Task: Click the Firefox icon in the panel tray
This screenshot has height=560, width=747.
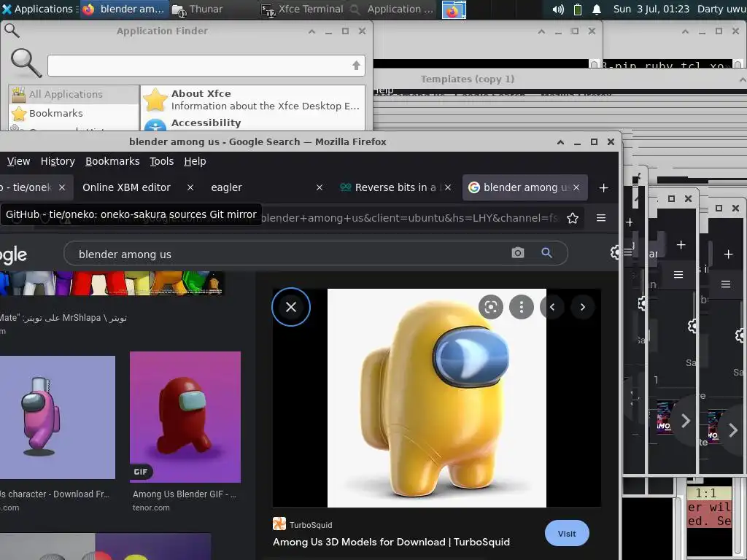Action: click(x=454, y=9)
